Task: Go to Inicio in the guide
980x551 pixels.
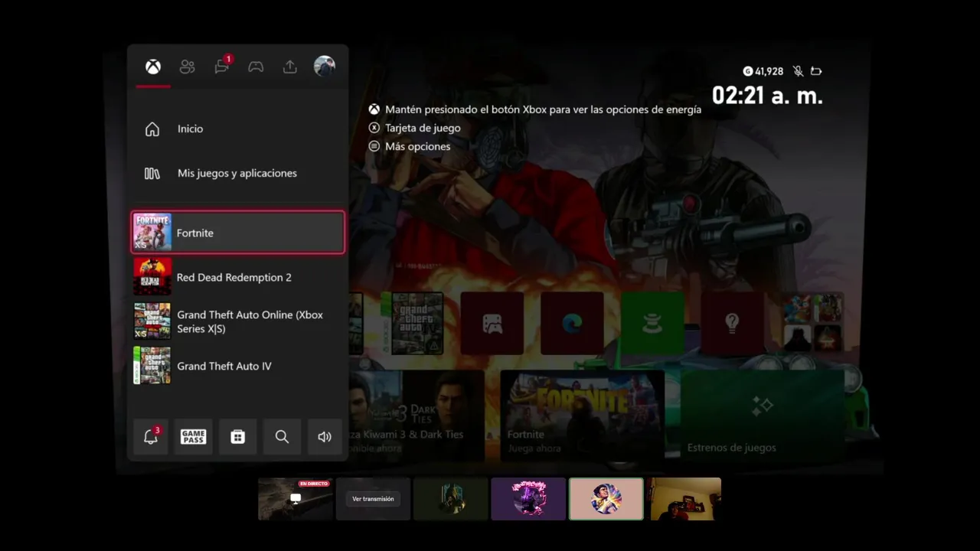Action: (238, 129)
